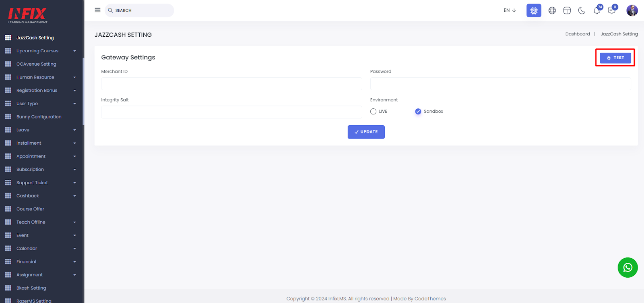Open the blue AI chip icon button
Screen dimensions: 644x303
534,10
